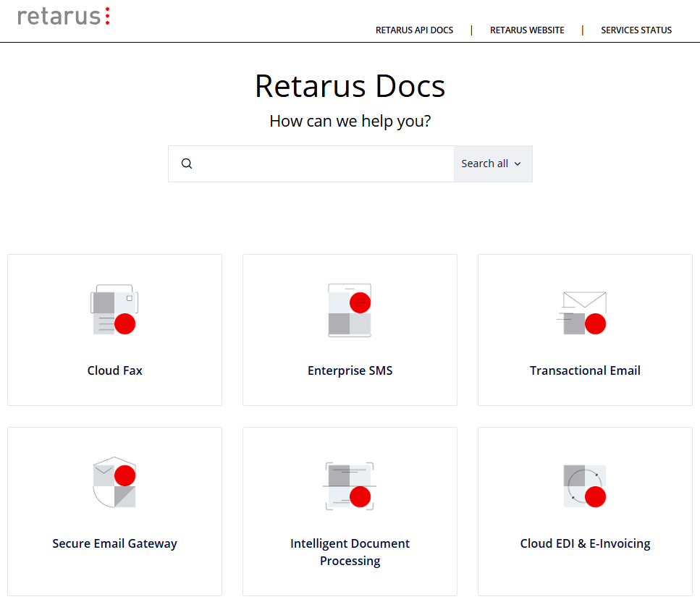Open Transactional Email label link

click(585, 370)
